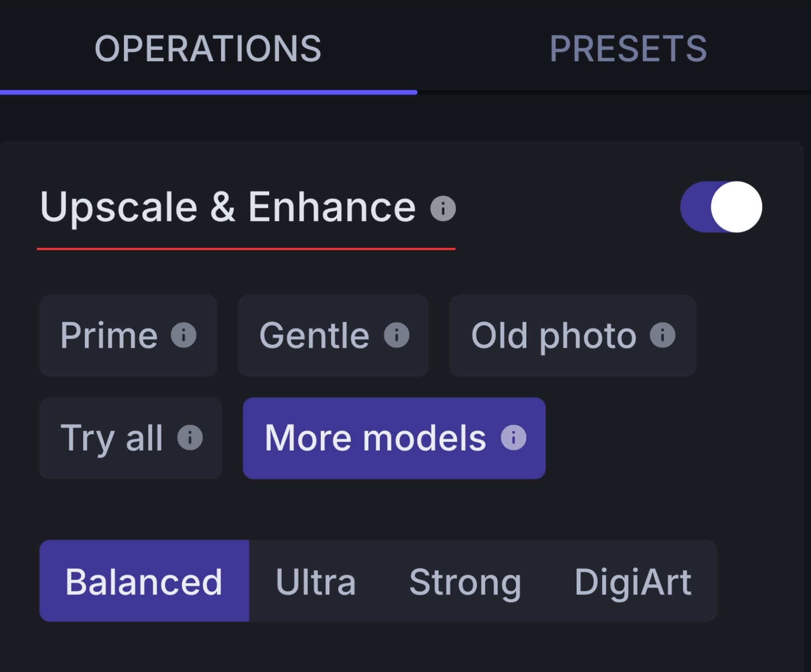
Task: Choose the Strong upscale mode
Action: click(465, 581)
